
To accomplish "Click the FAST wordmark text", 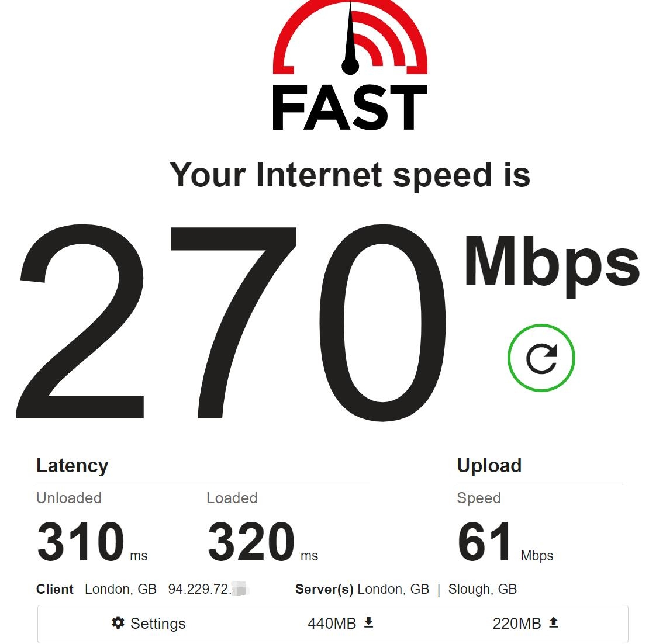I will pos(350,108).
